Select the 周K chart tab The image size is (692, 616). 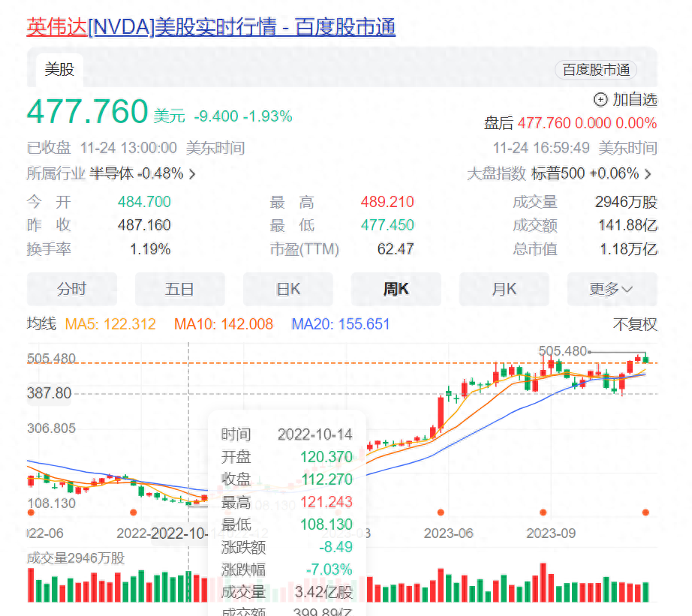[x=396, y=289]
